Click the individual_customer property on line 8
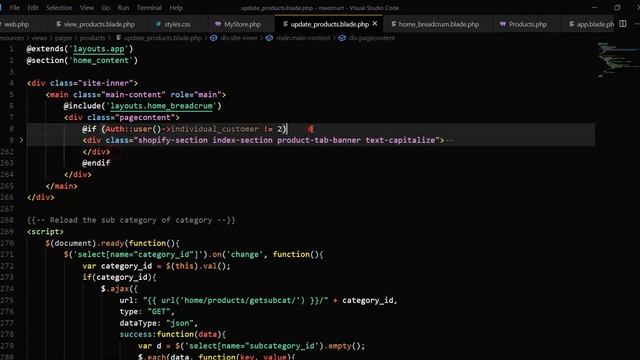Image resolution: width=640 pixels, height=360 pixels. tap(215, 129)
